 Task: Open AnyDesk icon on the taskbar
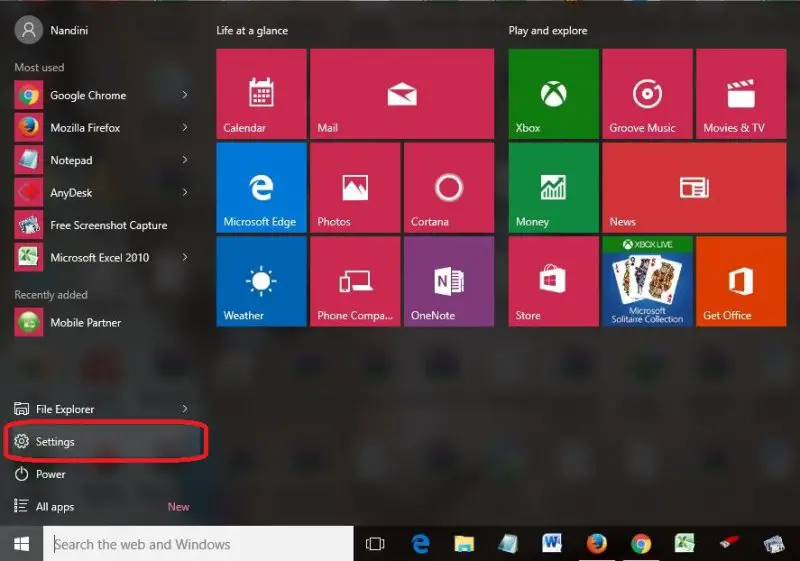(x=729, y=543)
